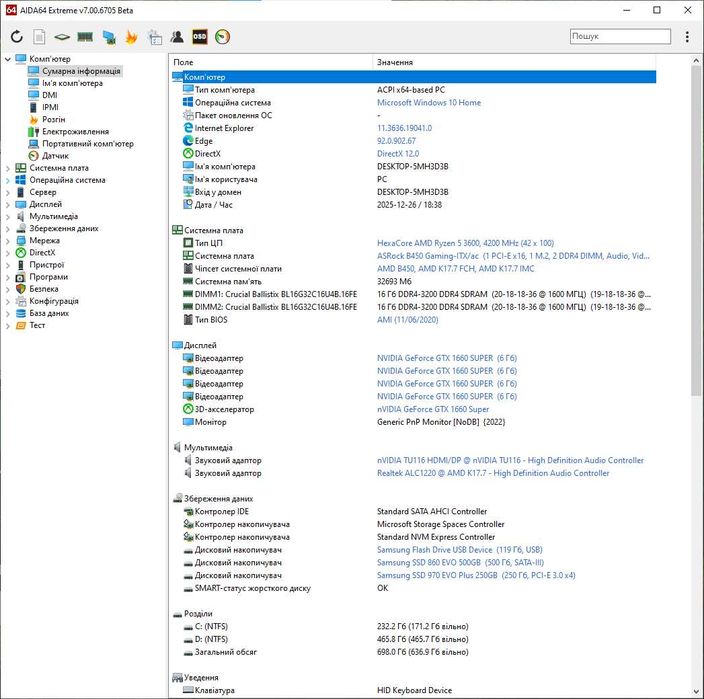Select Безпека in the tree

pyautogui.click(x=44, y=289)
